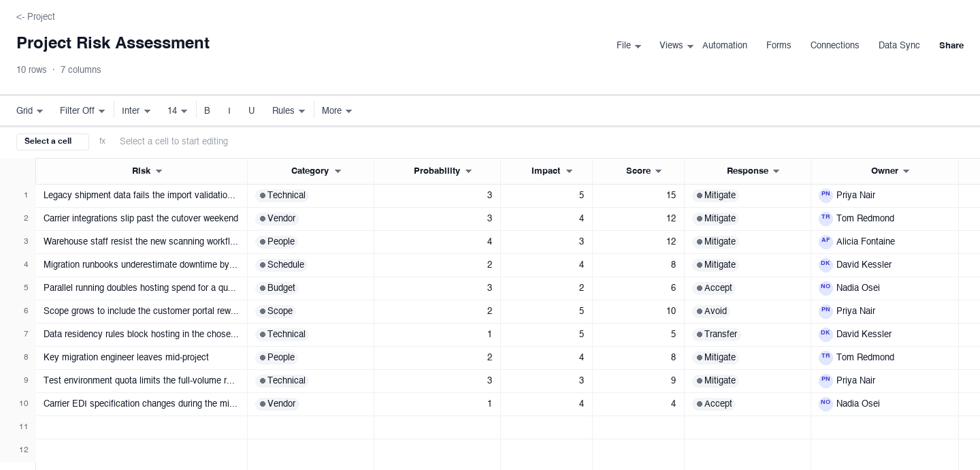Click the Scope category tag
Screen dimensions: 980x470
276,311
